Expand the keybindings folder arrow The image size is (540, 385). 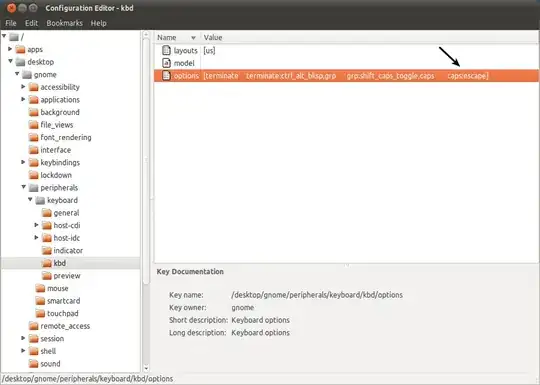(23, 162)
